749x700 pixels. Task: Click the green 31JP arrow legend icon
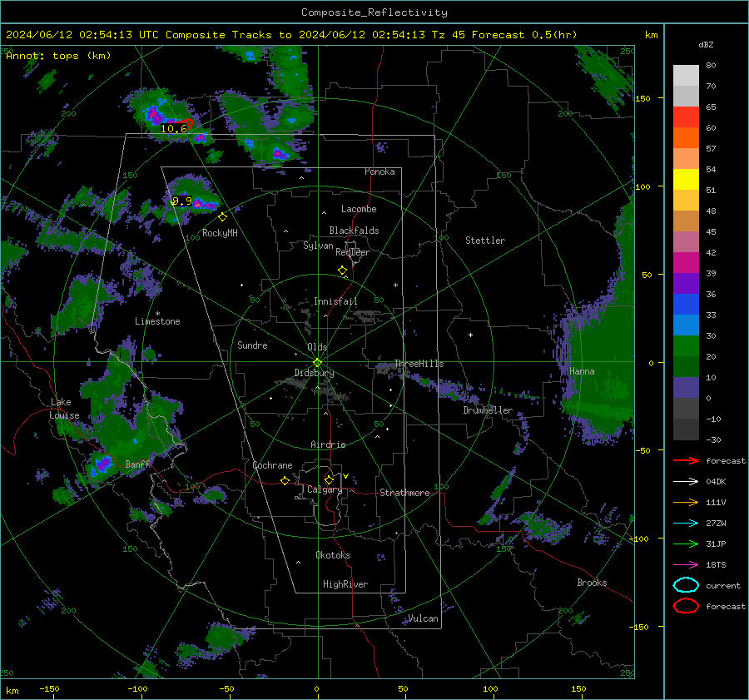point(686,544)
